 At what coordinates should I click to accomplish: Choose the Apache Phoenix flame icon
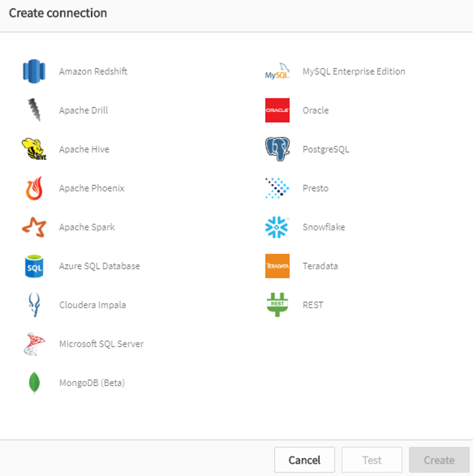(34, 188)
